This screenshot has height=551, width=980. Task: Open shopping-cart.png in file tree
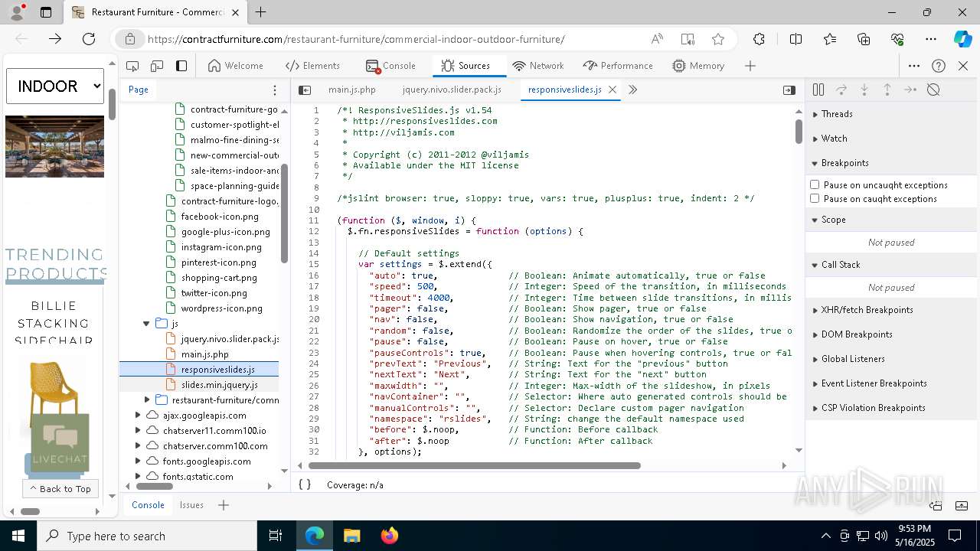click(219, 278)
